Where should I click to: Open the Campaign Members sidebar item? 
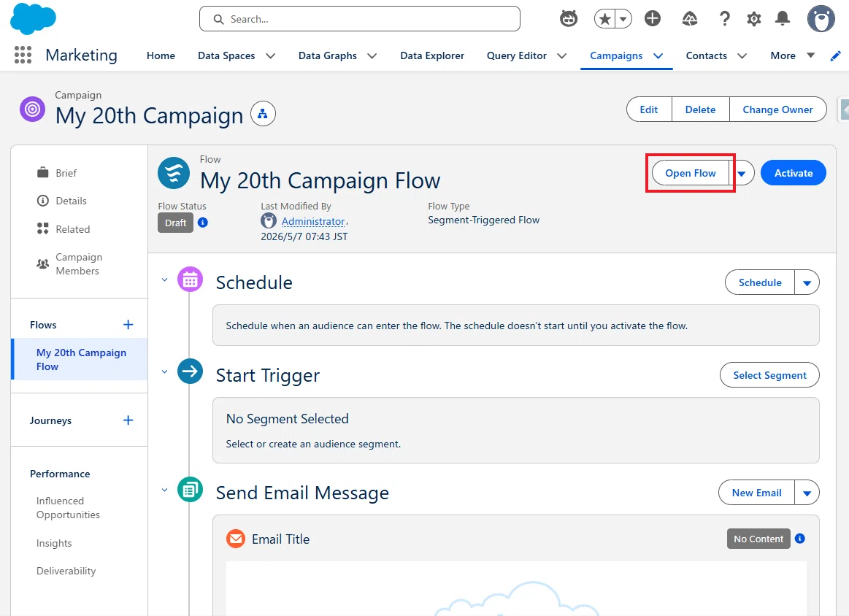click(x=79, y=264)
